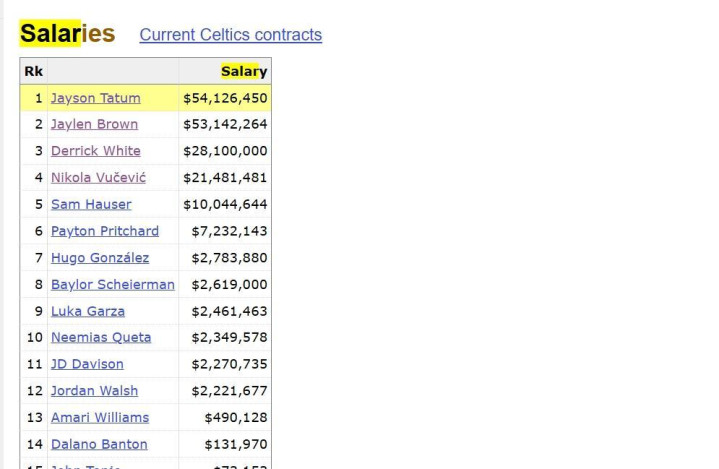Open Baylor Scheierman's player page
This screenshot has width=719, height=469.
click(112, 284)
